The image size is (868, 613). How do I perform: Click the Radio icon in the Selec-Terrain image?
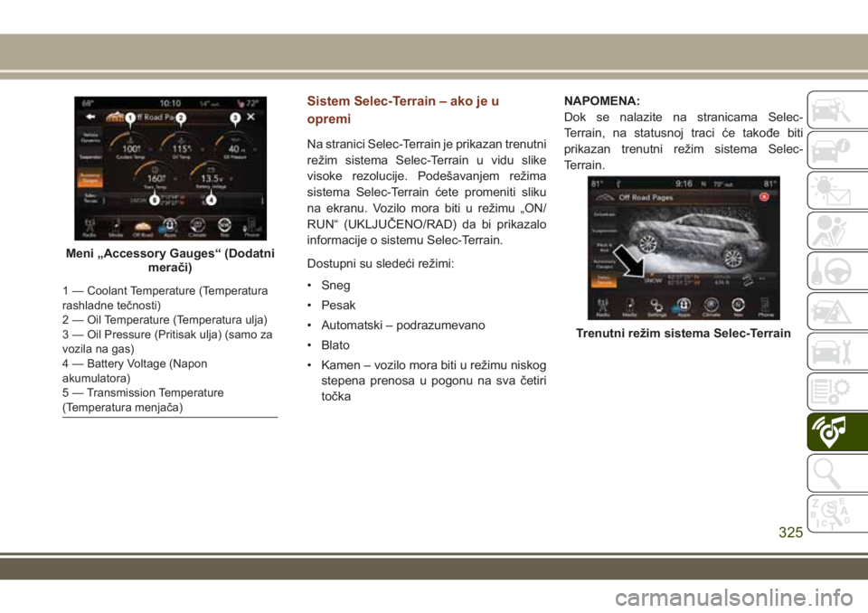(603, 307)
